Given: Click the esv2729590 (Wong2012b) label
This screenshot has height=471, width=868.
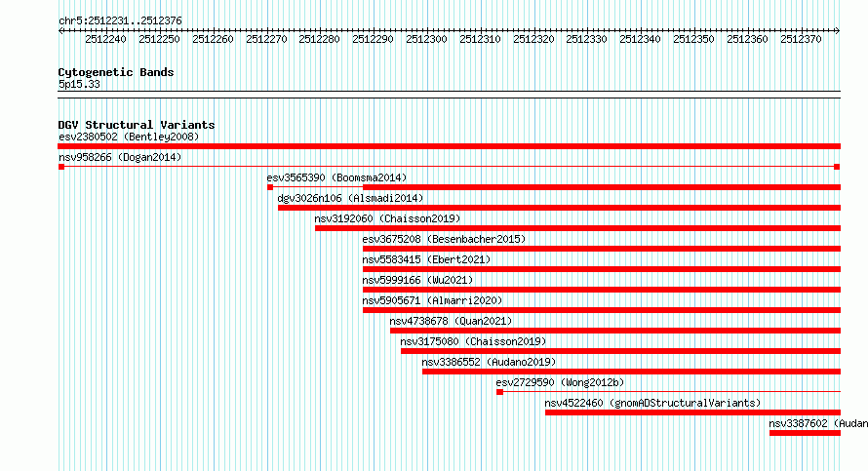Looking at the screenshot, I should [x=560, y=382].
